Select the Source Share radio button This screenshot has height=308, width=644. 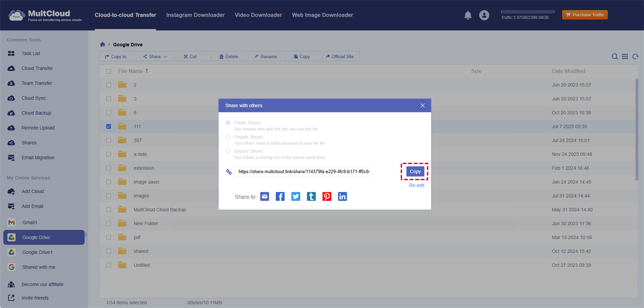(228, 151)
